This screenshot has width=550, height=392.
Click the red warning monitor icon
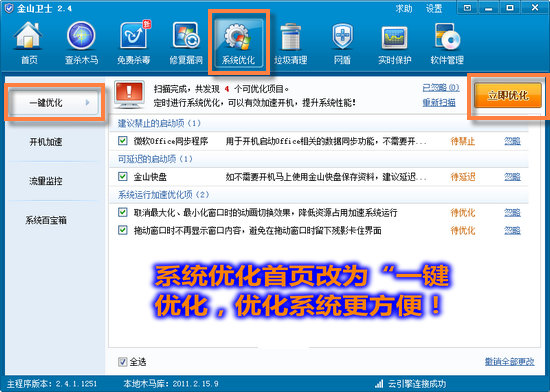click(129, 94)
